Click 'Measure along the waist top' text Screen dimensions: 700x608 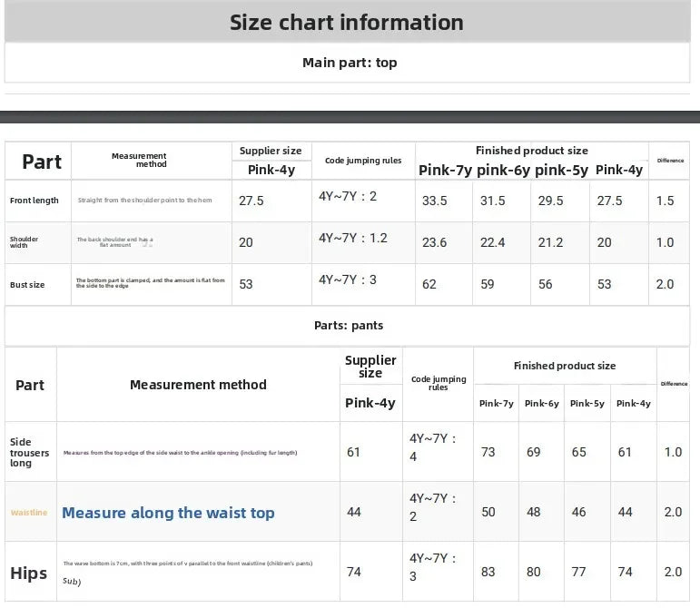168,513
